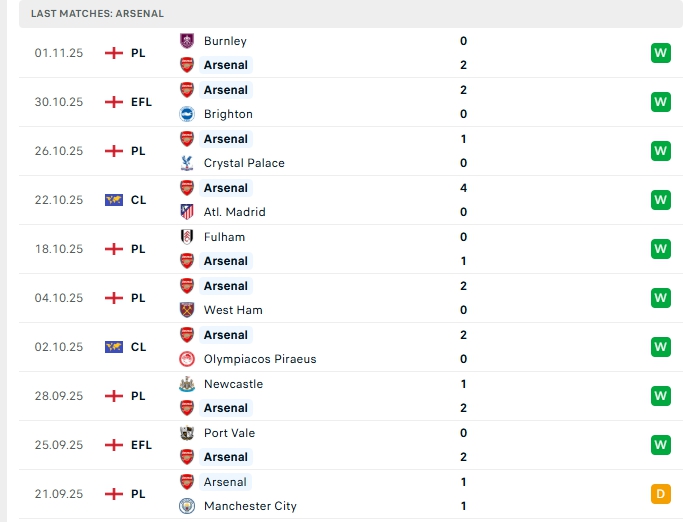Viewport: 695px width, 522px height.
Task: Select the Crystal Palace team name
Action: [244, 163]
